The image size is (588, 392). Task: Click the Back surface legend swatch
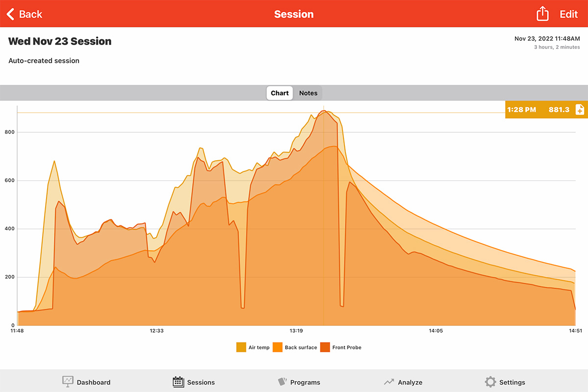pos(277,347)
